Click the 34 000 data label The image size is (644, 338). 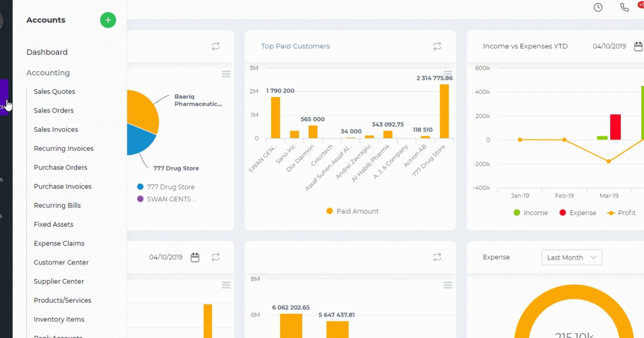(x=351, y=131)
